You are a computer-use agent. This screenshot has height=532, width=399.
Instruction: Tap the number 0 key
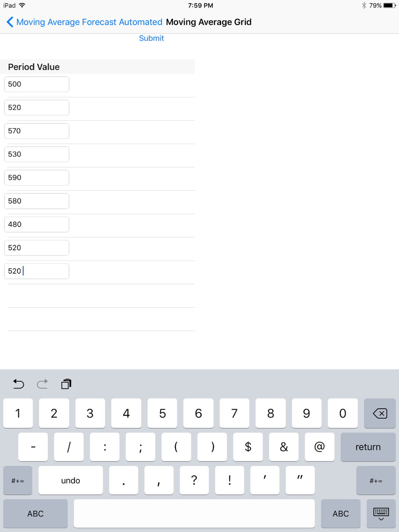tap(343, 413)
